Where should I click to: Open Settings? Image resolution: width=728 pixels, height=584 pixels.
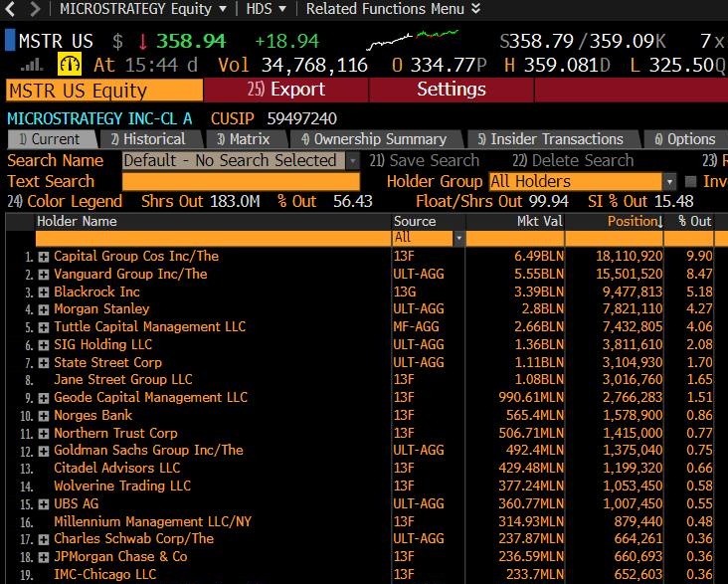click(x=452, y=90)
